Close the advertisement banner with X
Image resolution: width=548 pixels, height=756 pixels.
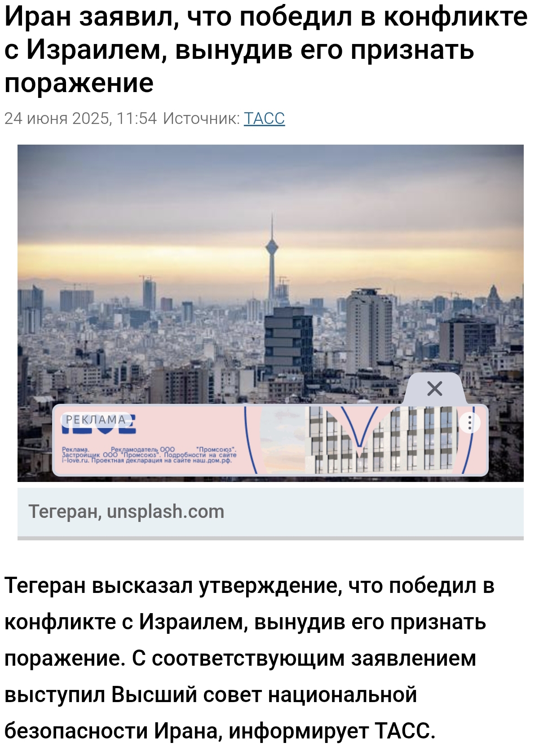point(434,389)
